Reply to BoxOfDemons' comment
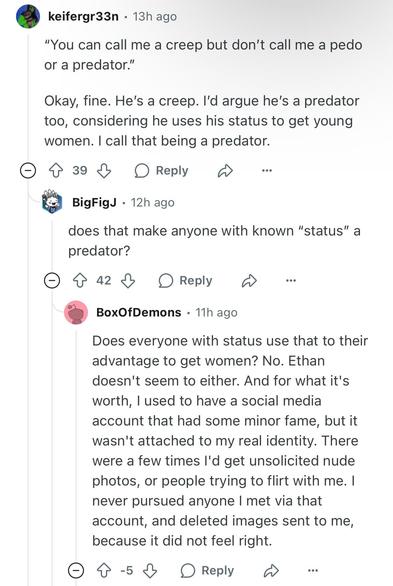393x586 pixels. pyautogui.click(x=207, y=570)
